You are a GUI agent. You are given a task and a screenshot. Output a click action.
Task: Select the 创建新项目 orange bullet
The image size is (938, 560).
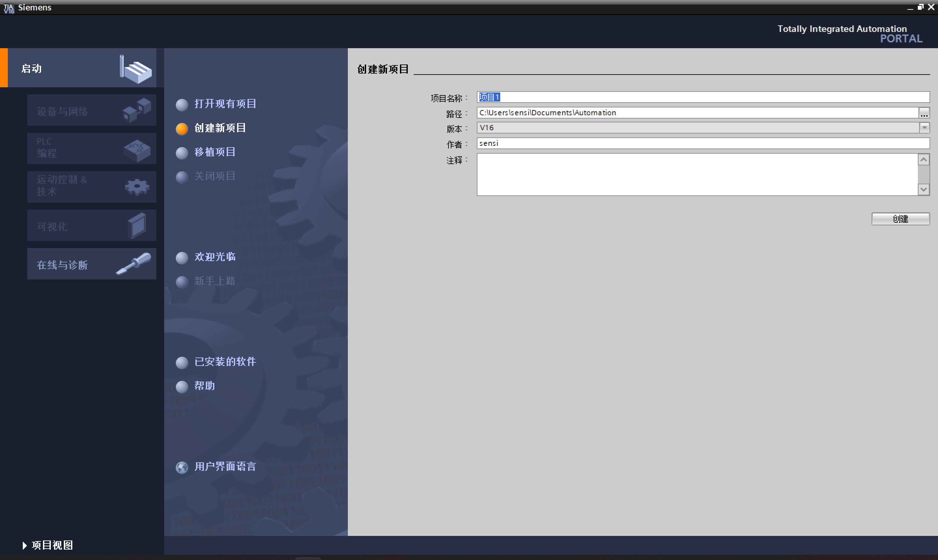pyautogui.click(x=182, y=129)
